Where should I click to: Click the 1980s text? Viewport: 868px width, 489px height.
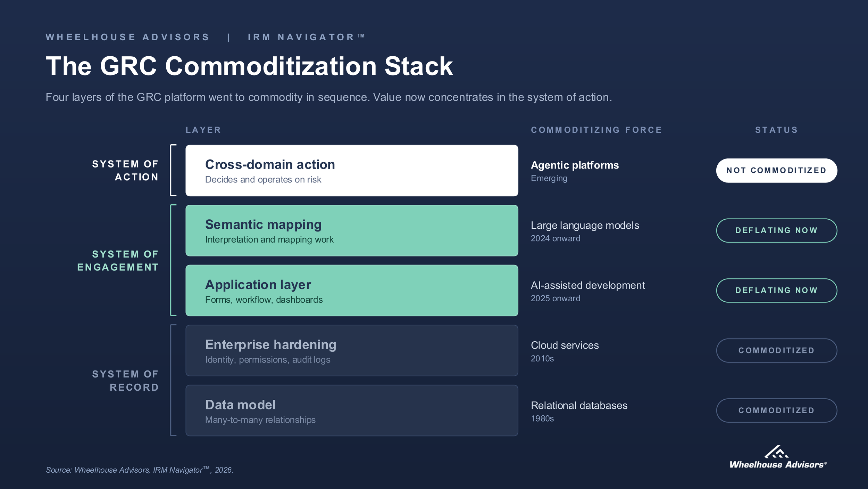click(542, 419)
